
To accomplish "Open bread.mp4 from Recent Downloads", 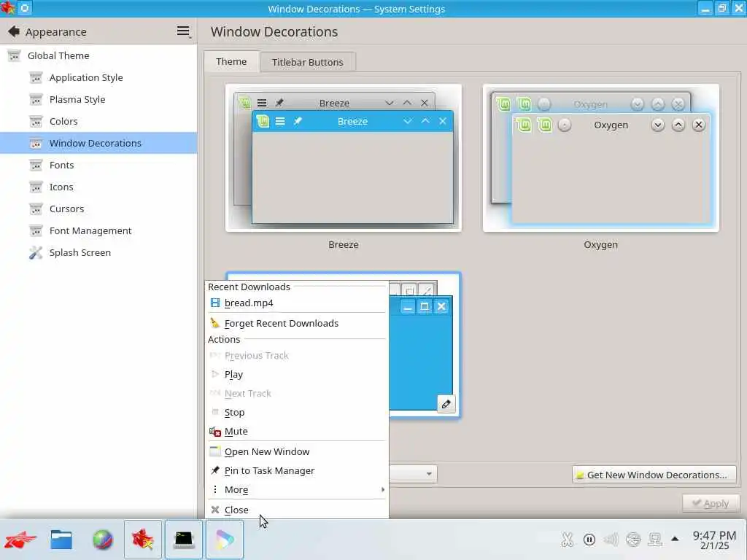I will pyautogui.click(x=297, y=303).
